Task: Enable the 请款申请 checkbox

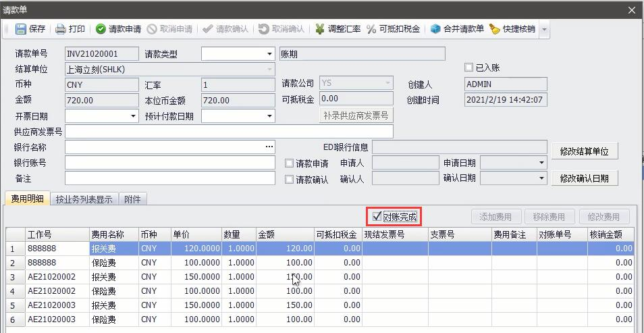Action: [x=289, y=163]
